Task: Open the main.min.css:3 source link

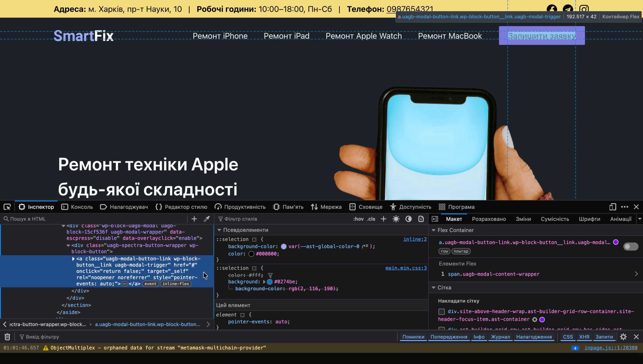Action: point(406,268)
